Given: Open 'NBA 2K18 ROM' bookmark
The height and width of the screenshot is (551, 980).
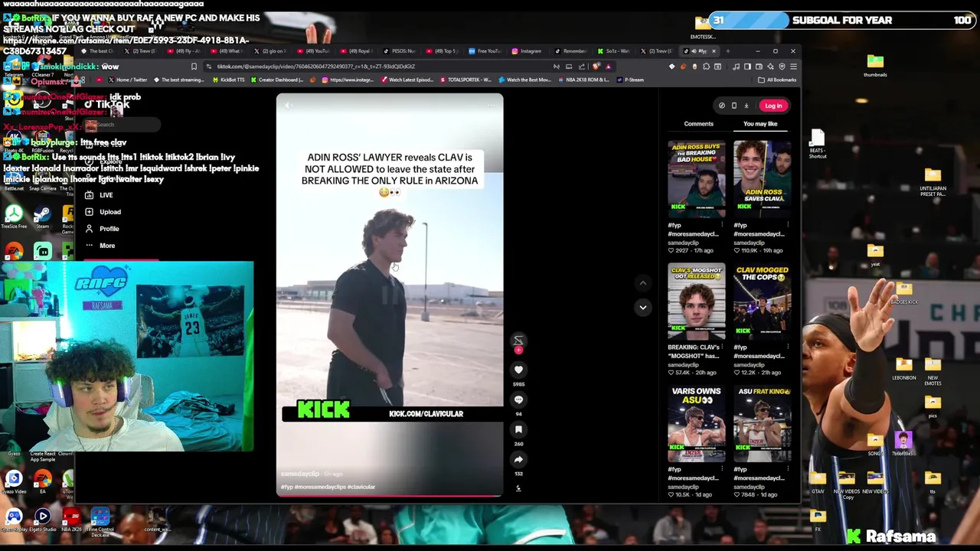Looking at the screenshot, I should pyautogui.click(x=583, y=80).
